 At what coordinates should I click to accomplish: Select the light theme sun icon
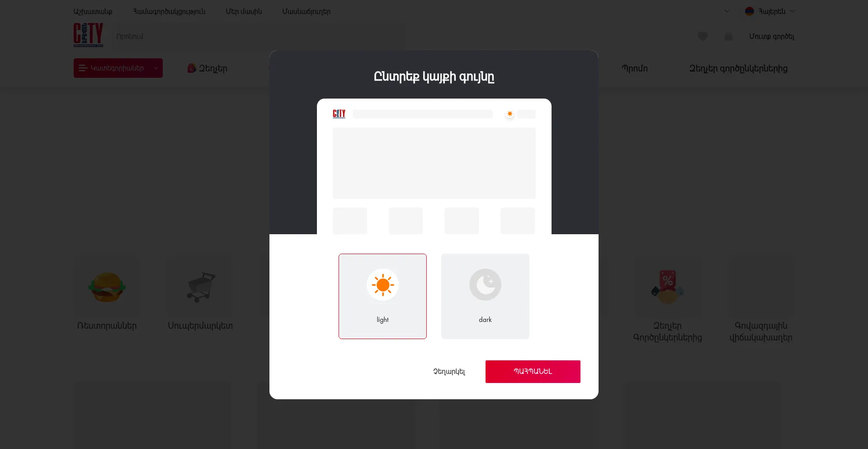tap(382, 285)
